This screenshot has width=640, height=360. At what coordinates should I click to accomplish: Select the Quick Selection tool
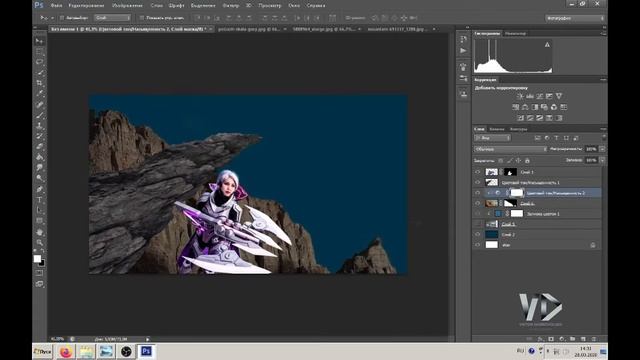[39, 73]
